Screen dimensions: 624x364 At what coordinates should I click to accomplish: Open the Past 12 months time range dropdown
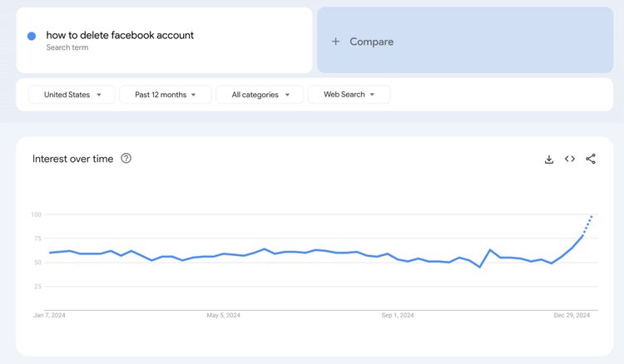point(166,95)
